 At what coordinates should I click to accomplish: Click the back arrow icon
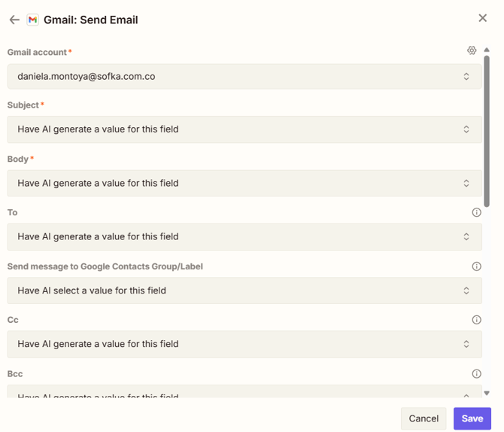pyautogui.click(x=14, y=20)
